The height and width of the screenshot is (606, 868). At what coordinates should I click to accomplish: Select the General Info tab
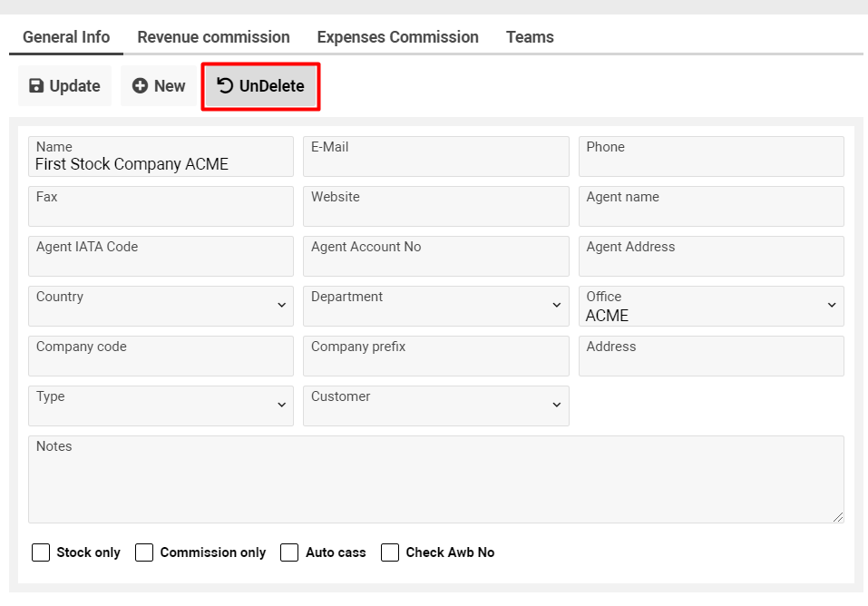(66, 37)
